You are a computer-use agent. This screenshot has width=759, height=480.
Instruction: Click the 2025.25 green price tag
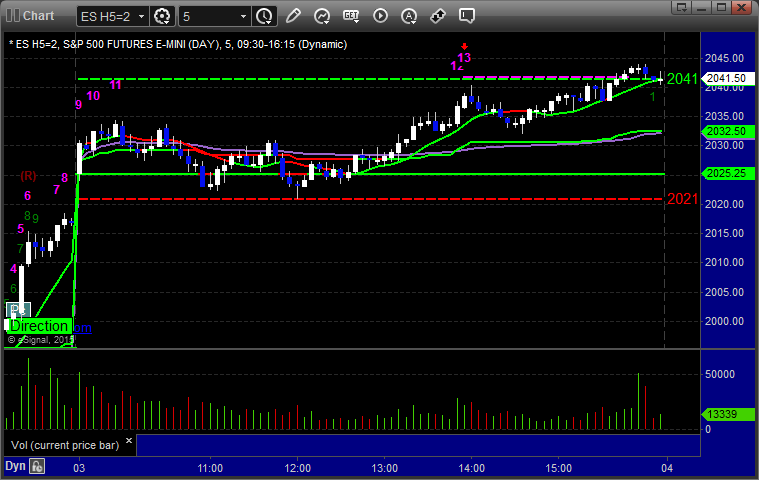(x=728, y=173)
